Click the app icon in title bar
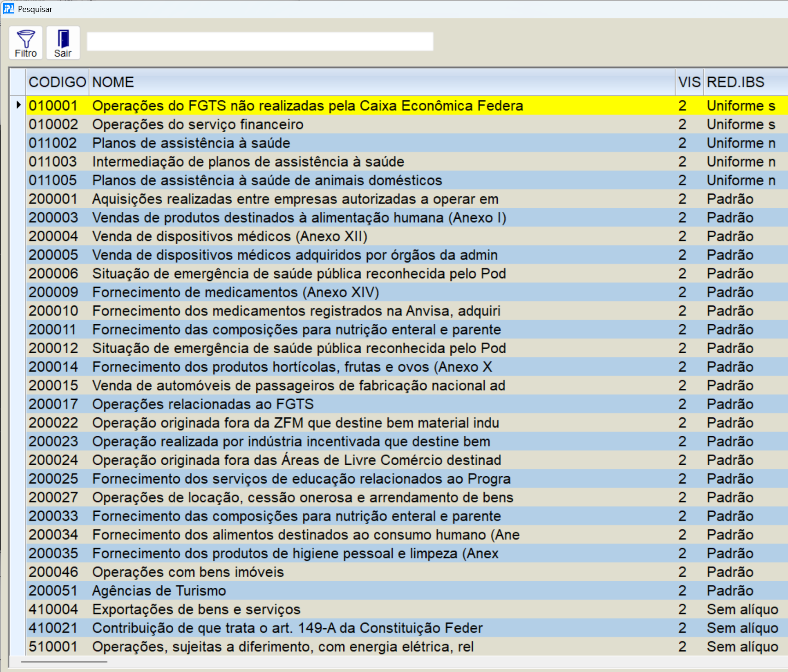 click(x=8, y=9)
